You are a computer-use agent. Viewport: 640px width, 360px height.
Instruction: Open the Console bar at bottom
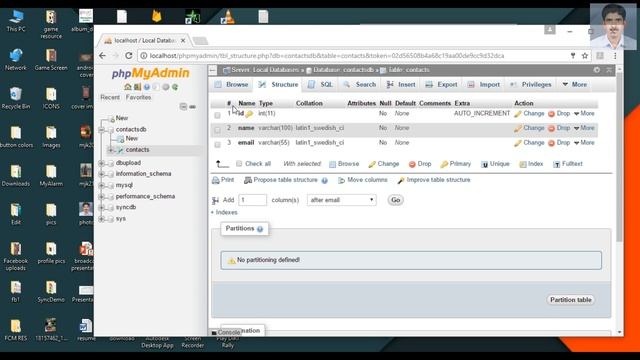point(227,333)
